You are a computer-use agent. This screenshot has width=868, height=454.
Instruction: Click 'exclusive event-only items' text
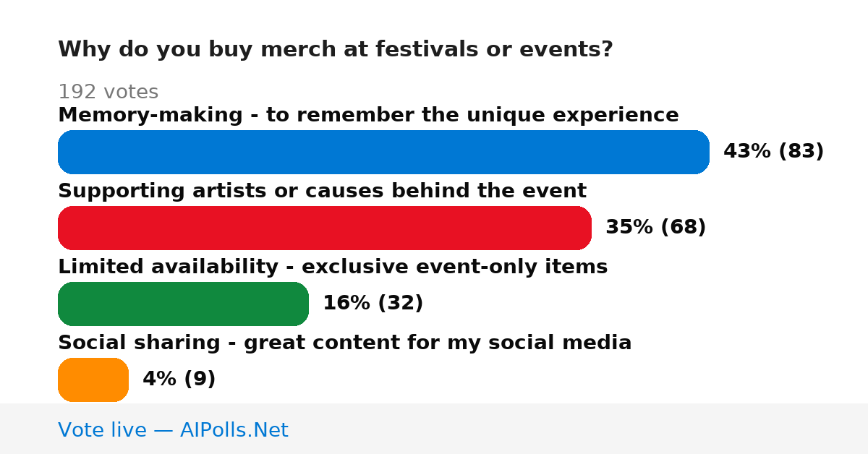click(455, 267)
